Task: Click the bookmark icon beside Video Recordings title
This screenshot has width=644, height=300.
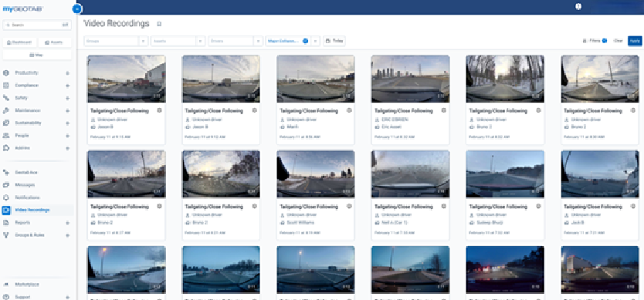Action: pyautogui.click(x=159, y=24)
